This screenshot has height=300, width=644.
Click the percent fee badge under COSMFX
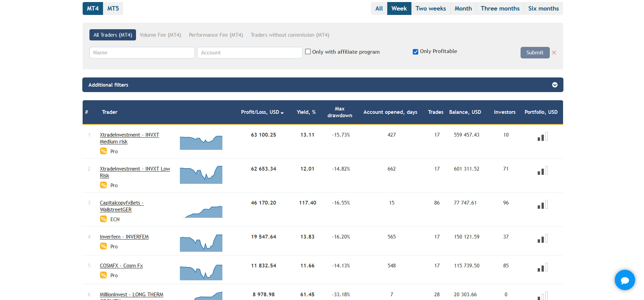tap(103, 275)
